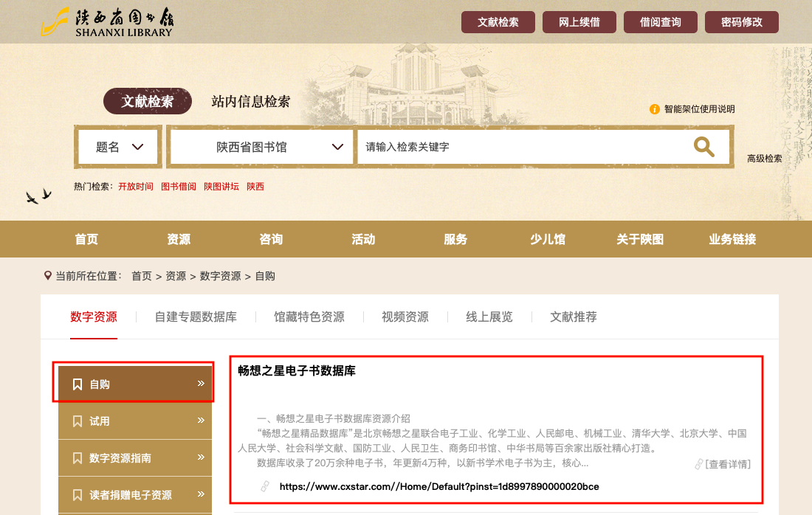Image resolution: width=812 pixels, height=515 pixels.
Task: Click the Shaanxi Library logo
Action: click(107, 21)
